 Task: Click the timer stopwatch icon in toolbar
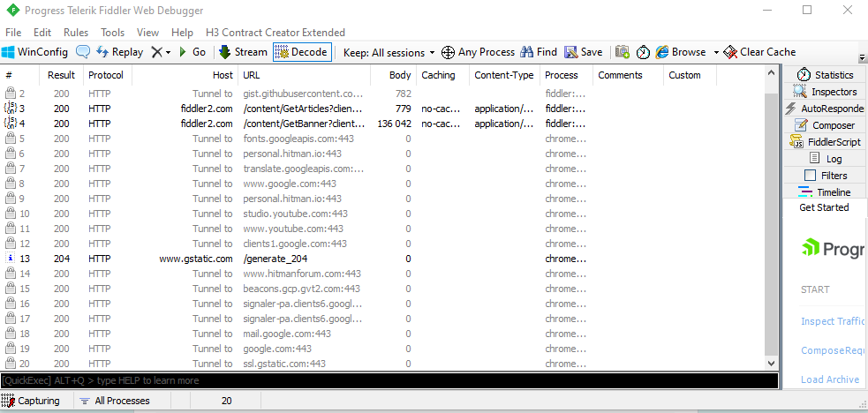click(x=643, y=52)
